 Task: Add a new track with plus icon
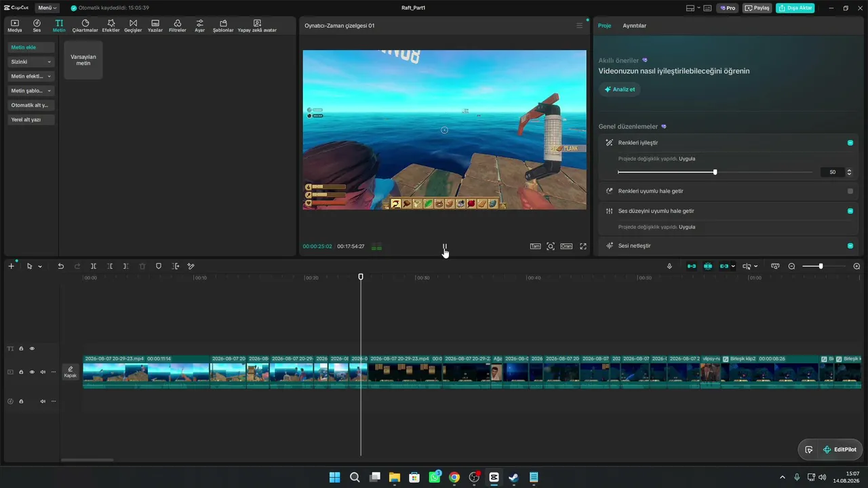click(x=11, y=266)
